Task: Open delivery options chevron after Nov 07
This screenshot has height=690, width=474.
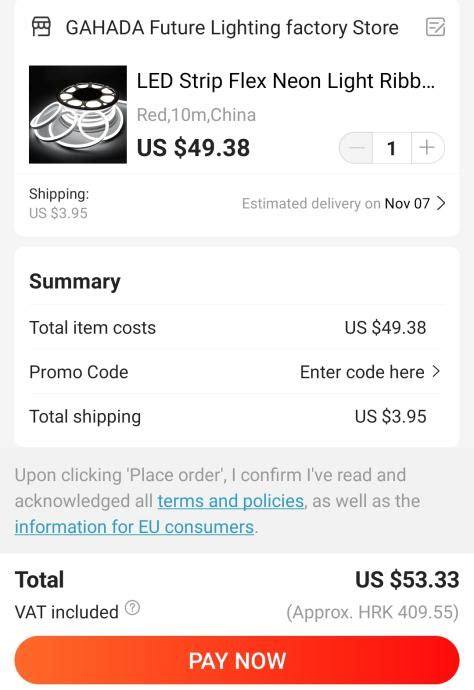Action: pos(441,203)
